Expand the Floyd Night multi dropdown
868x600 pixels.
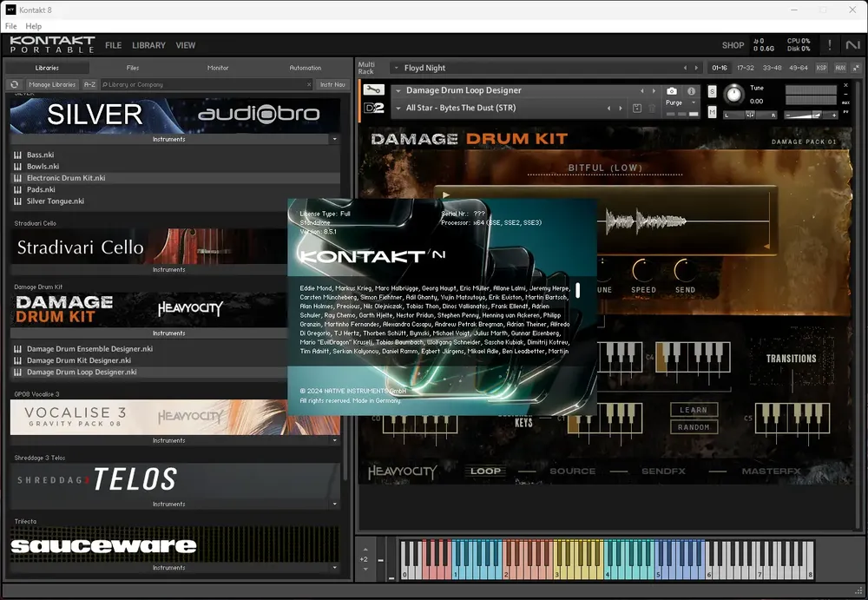[x=397, y=68]
